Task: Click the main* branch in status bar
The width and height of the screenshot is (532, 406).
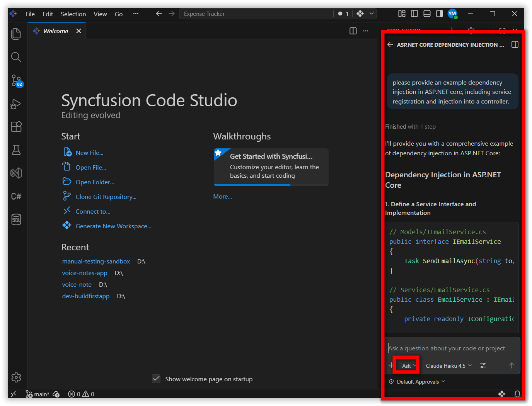Action: (38, 394)
